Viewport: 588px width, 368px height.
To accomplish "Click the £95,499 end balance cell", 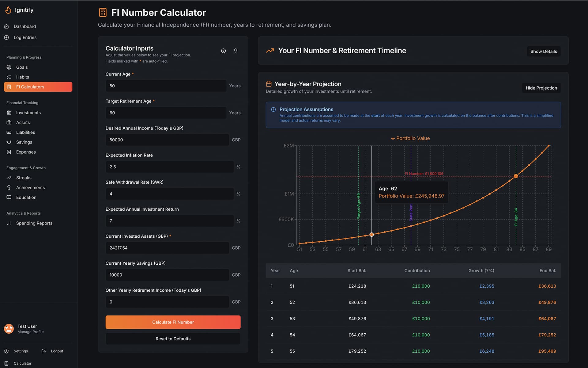I will click(x=547, y=351).
